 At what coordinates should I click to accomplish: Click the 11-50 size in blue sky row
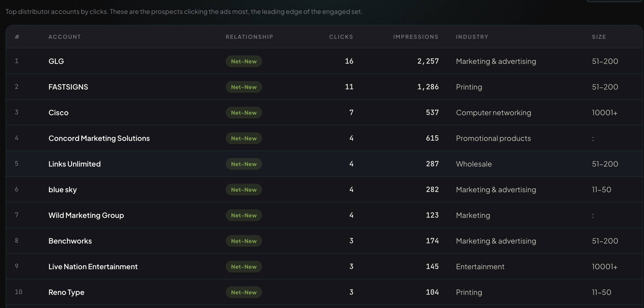point(601,190)
